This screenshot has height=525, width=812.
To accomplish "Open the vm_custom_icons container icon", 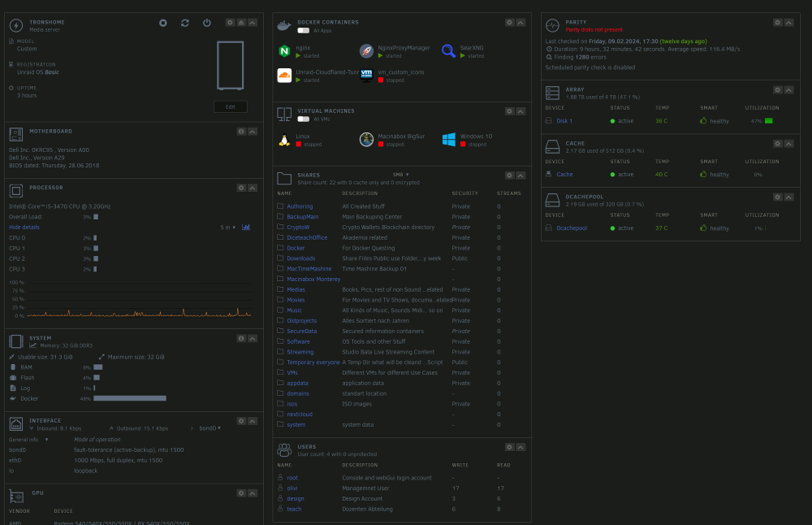I will pyautogui.click(x=366, y=76).
